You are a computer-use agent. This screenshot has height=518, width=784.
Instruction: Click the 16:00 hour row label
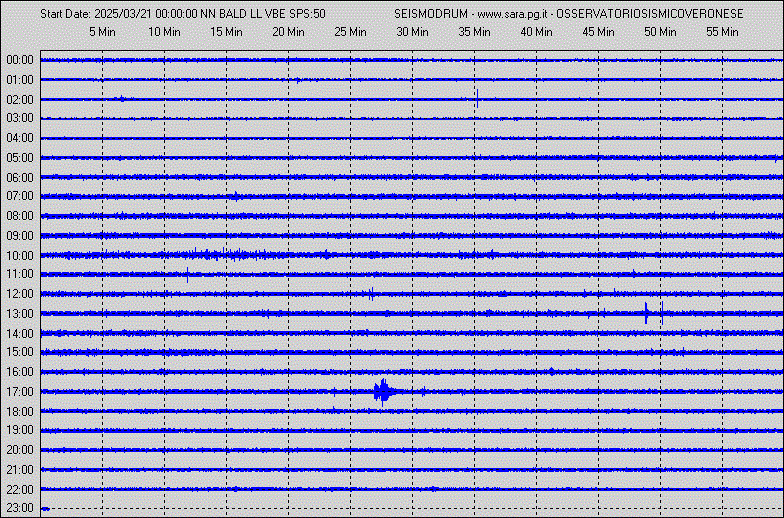[20, 372]
